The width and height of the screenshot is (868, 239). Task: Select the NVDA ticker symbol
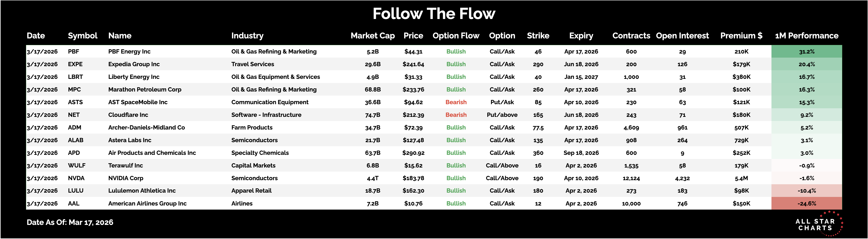pos(76,178)
